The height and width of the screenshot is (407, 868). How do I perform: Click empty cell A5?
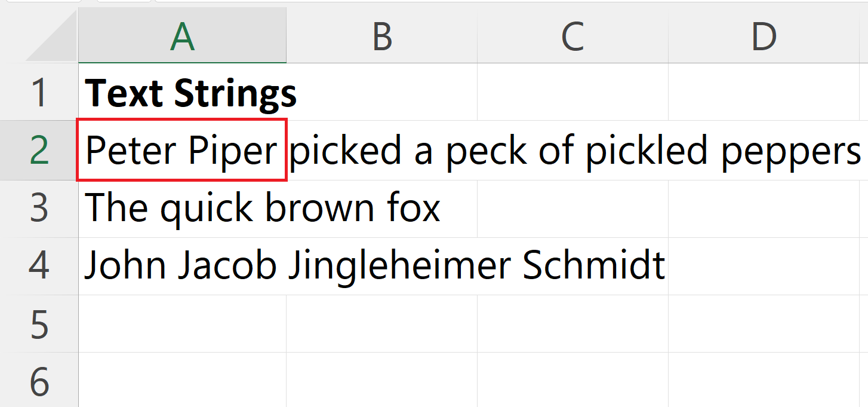182,322
